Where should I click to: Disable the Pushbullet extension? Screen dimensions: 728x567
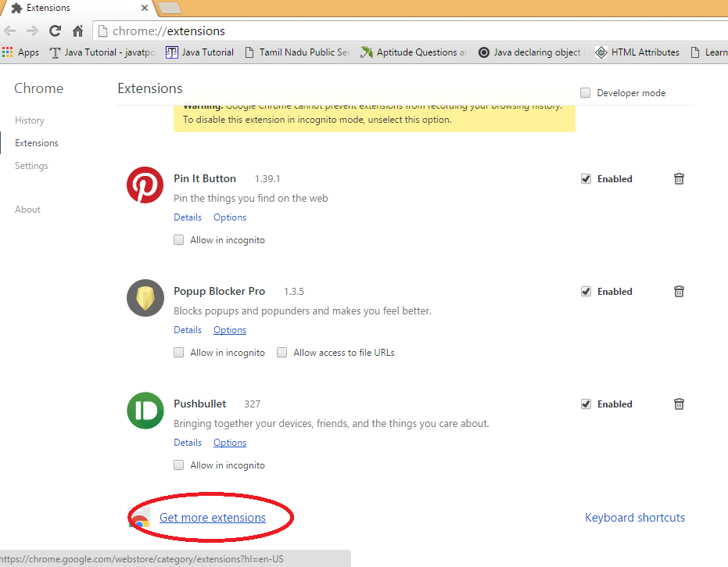click(x=586, y=404)
